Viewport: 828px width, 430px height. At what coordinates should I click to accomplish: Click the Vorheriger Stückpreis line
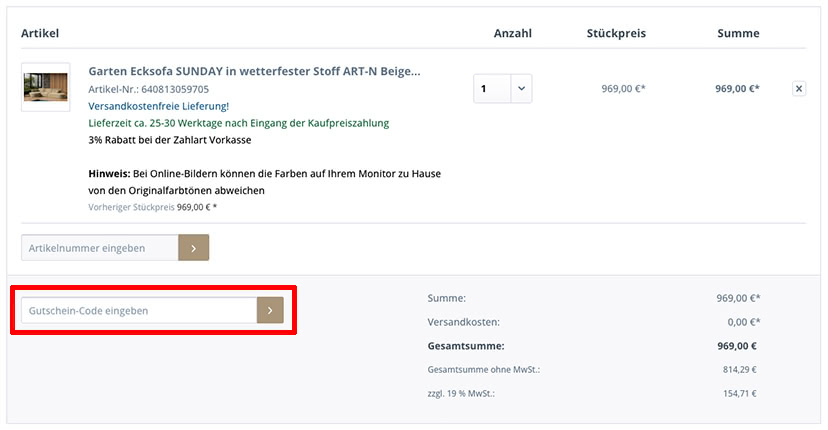click(x=153, y=207)
